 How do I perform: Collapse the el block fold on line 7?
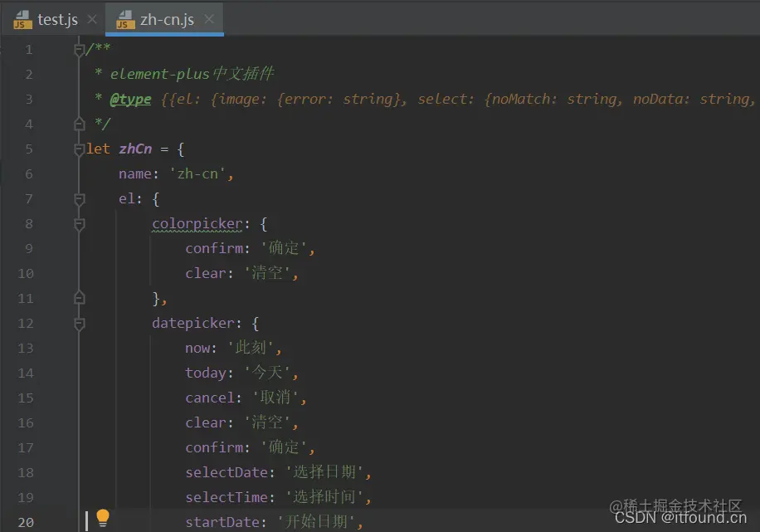80,199
